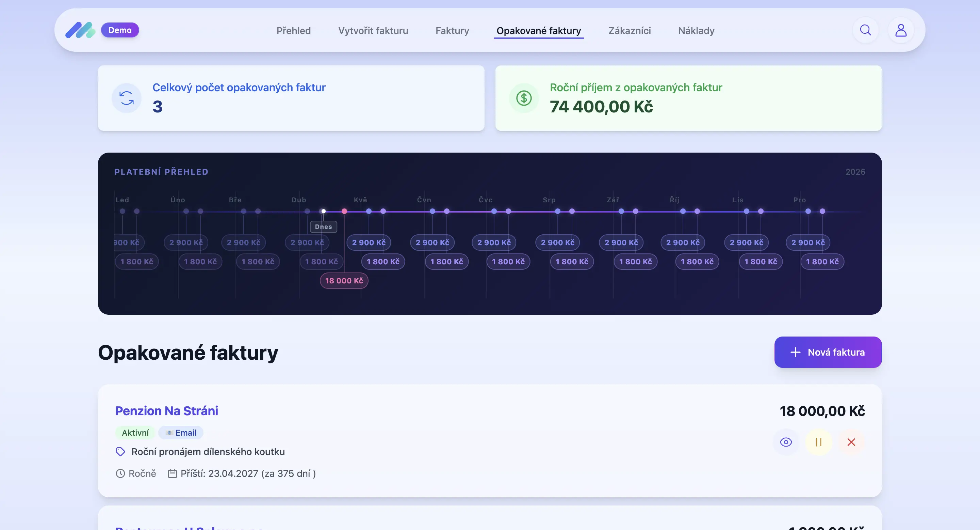
Task: Click the tag icon beside Roční pronájem
Action: click(x=120, y=452)
